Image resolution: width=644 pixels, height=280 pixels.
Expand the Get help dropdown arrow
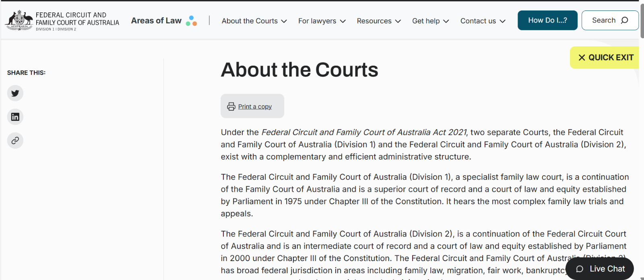click(446, 21)
